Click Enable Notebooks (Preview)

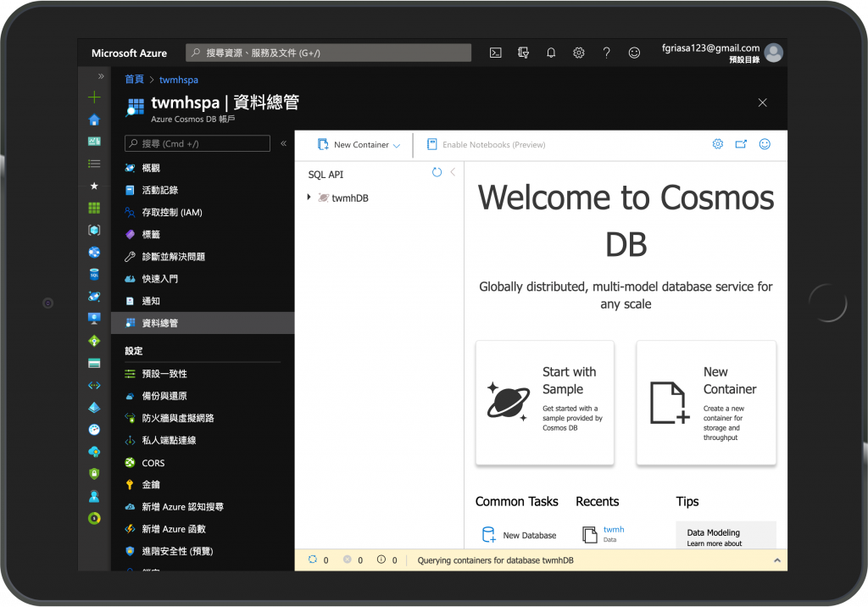click(x=486, y=145)
